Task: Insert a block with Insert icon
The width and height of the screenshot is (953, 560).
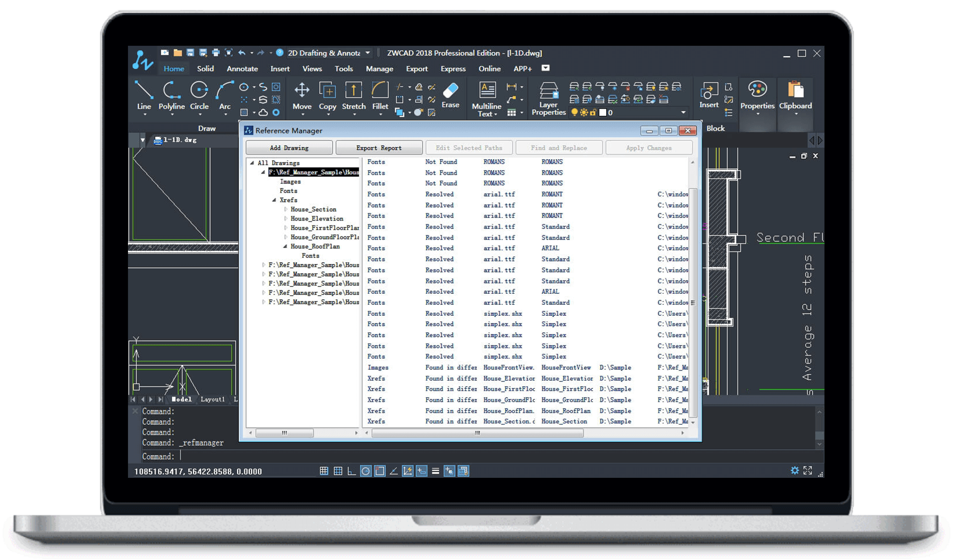Action: coord(709,94)
